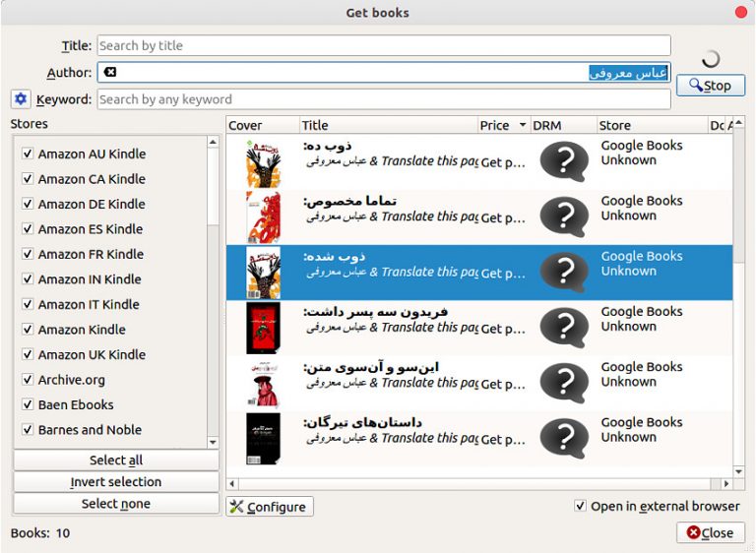
Task: Uncheck the Amazon AU Kindle store
Action: point(28,154)
